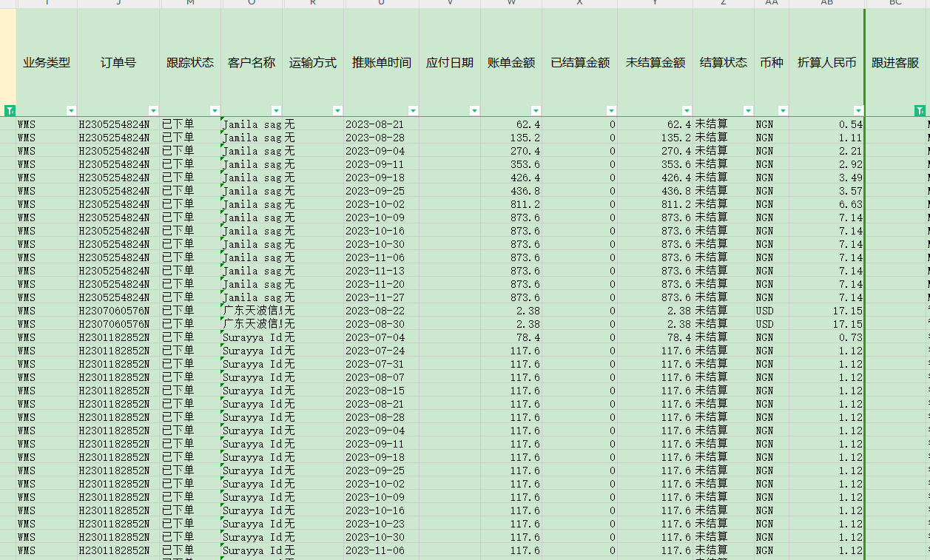Expand the 结算状态 filter dropdown
This screenshot has height=560, width=930.
point(748,110)
